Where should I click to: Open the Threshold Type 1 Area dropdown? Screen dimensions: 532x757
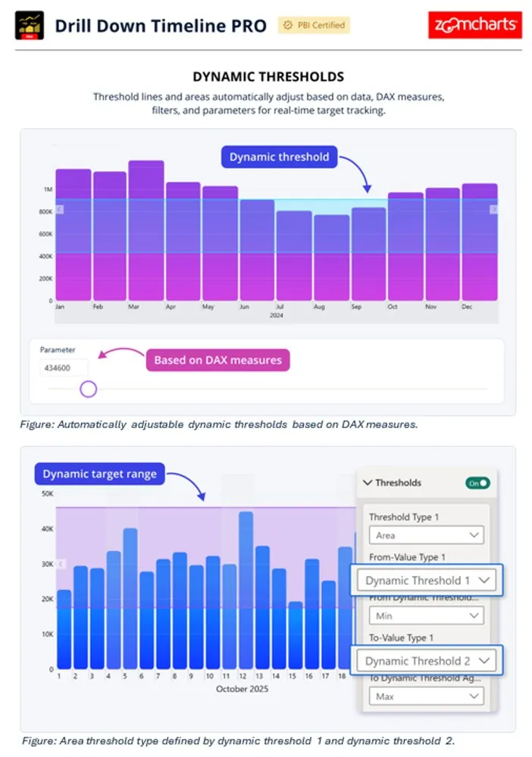(426, 535)
